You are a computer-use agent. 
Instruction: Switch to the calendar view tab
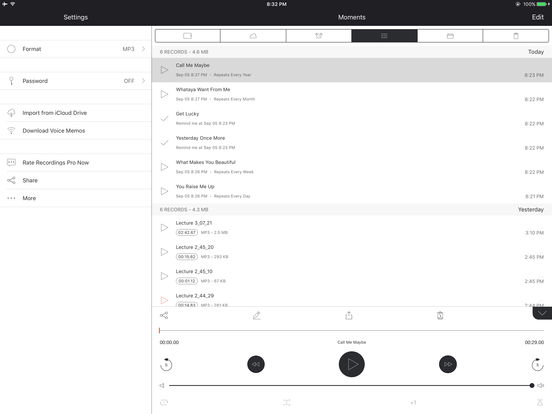pyautogui.click(x=450, y=36)
